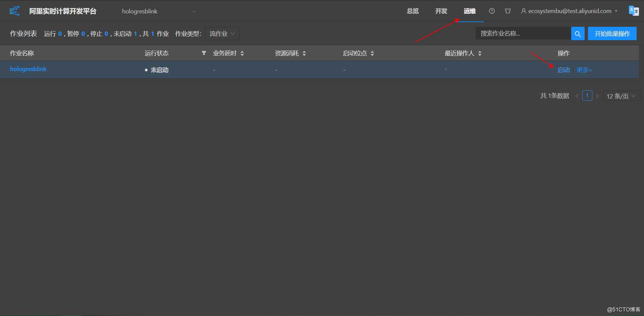Open the 运行状态 column filter funnel

click(204, 53)
